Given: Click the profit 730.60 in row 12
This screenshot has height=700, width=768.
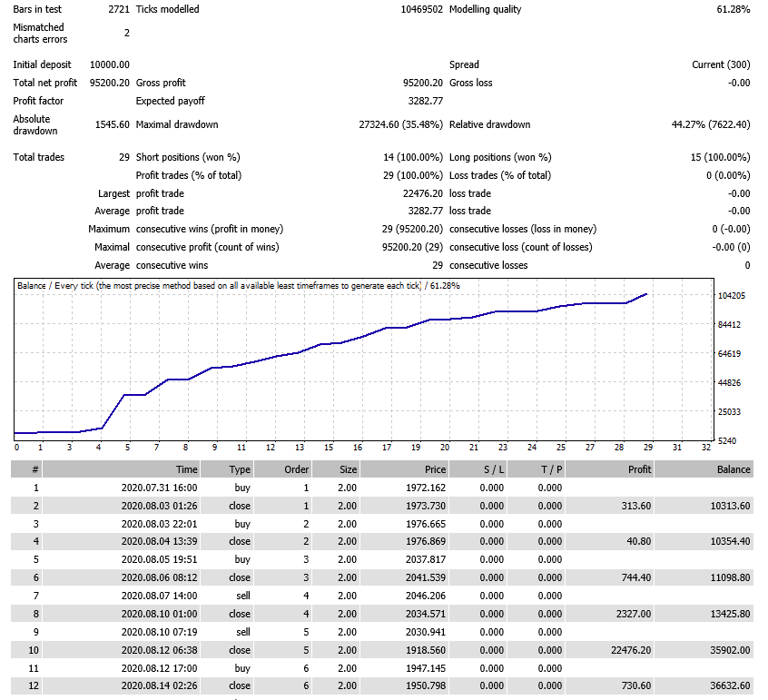Looking at the screenshot, I should [636, 685].
